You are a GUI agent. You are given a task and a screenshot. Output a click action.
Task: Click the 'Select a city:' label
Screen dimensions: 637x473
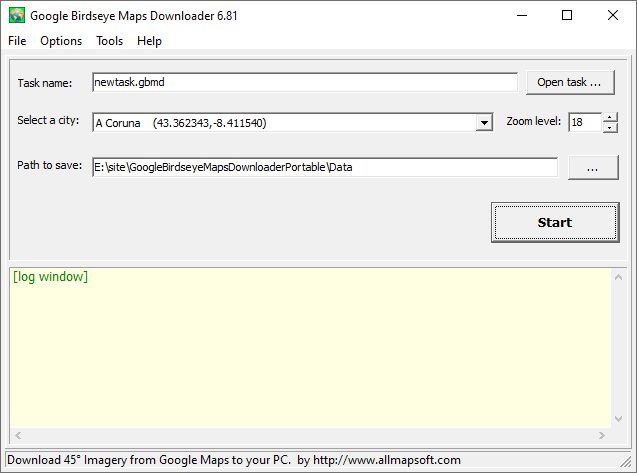tap(48, 120)
